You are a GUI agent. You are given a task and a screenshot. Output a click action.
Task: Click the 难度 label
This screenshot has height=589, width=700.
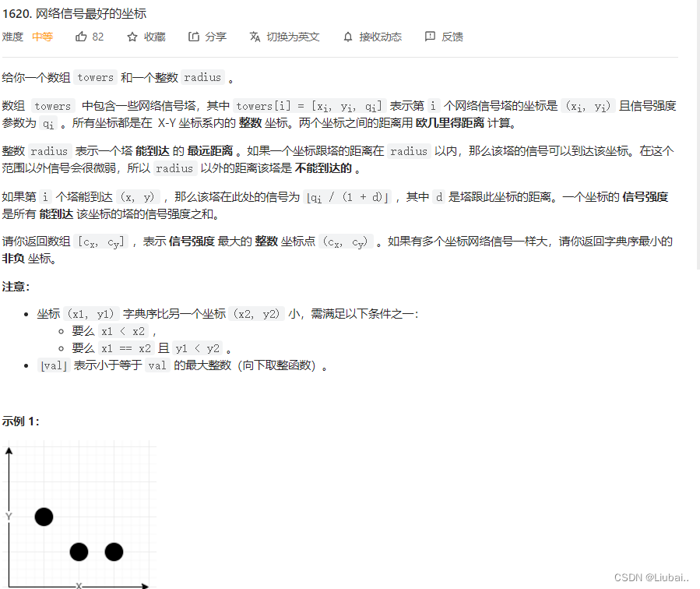pyautogui.click(x=12, y=37)
